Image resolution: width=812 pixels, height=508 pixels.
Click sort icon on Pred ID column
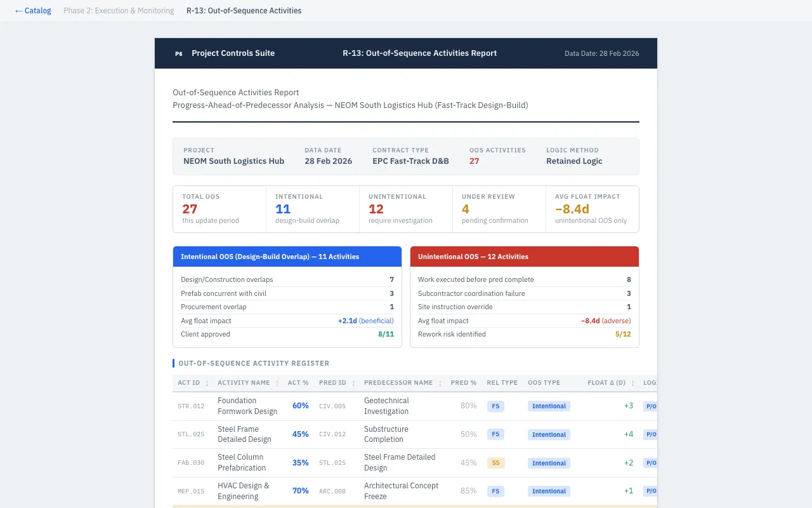click(x=353, y=383)
